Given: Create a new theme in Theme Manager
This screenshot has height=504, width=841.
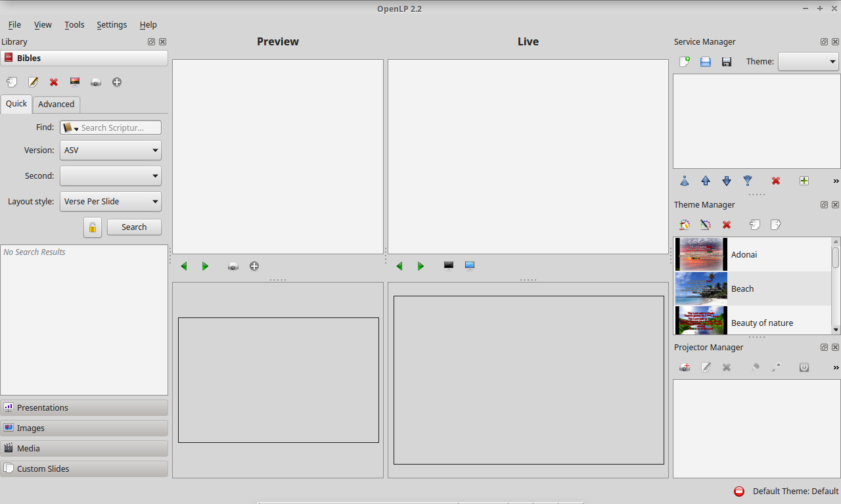Looking at the screenshot, I should [685, 225].
